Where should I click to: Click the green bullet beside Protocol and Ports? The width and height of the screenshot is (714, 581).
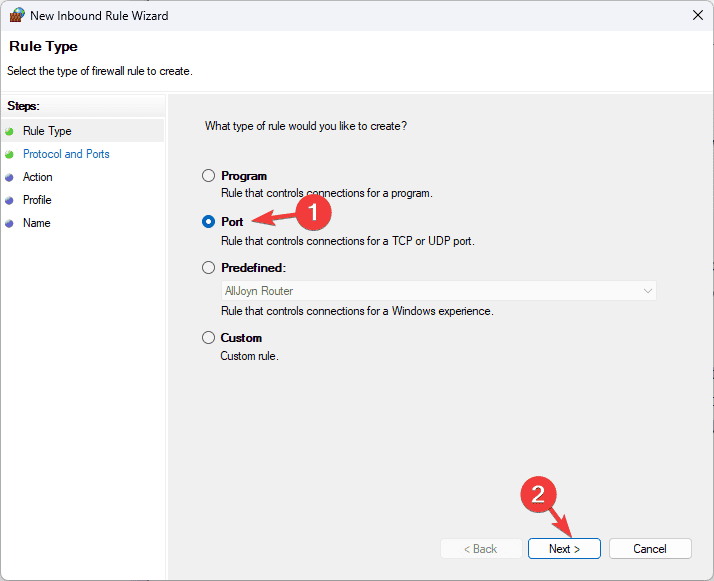pyautogui.click(x=10, y=154)
